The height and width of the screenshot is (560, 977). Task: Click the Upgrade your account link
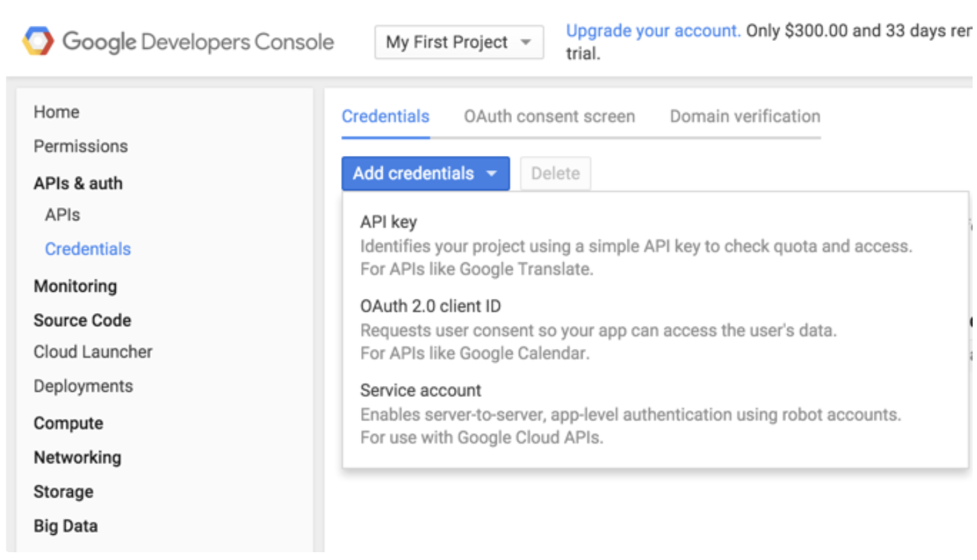[652, 31]
